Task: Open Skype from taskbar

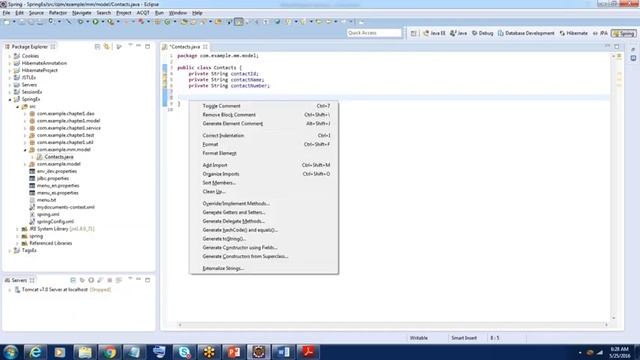Action: (x=184, y=352)
